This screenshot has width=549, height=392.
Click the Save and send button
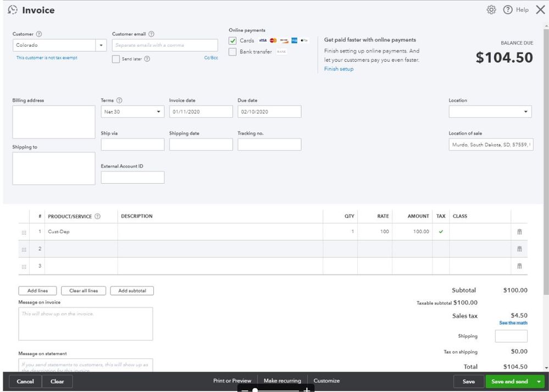(x=509, y=382)
